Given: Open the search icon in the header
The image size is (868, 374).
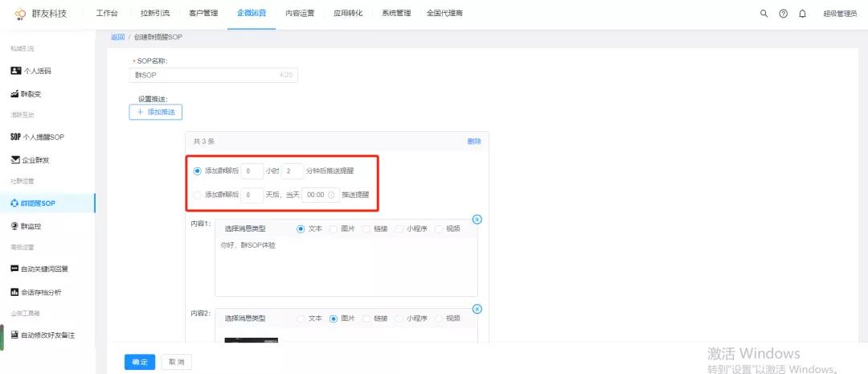Looking at the screenshot, I should (x=764, y=14).
